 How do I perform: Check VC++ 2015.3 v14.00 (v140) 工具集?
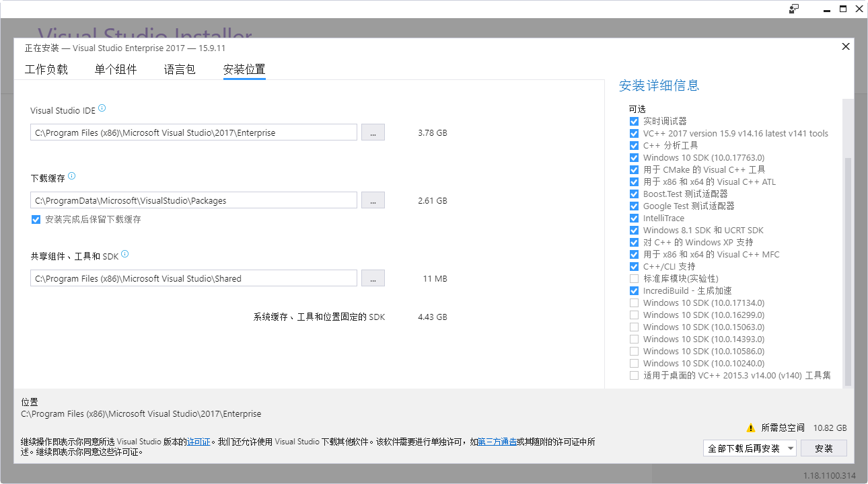[634, 375]
